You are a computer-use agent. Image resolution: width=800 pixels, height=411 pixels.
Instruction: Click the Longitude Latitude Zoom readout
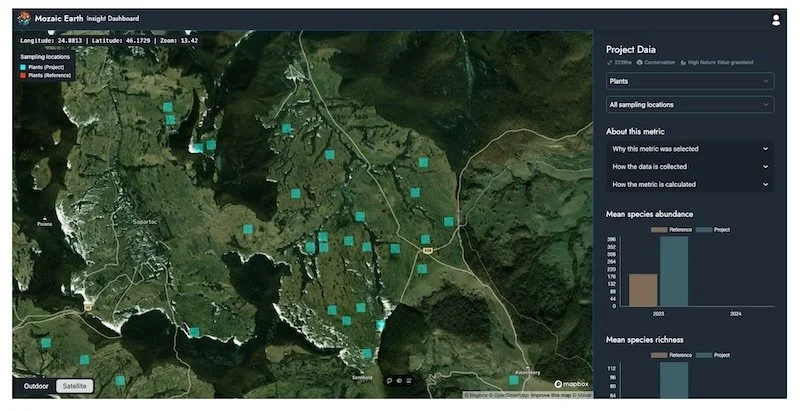click(x=109, y=40)
